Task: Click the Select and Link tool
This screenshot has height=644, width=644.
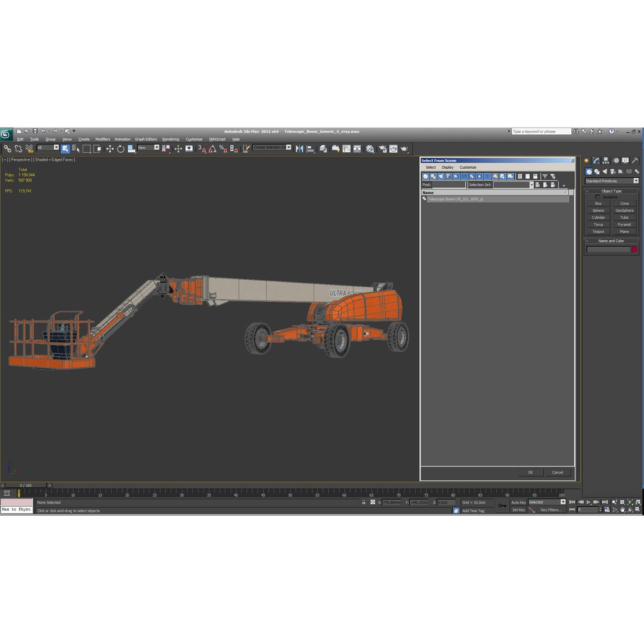Action: [x=7, y=148]
